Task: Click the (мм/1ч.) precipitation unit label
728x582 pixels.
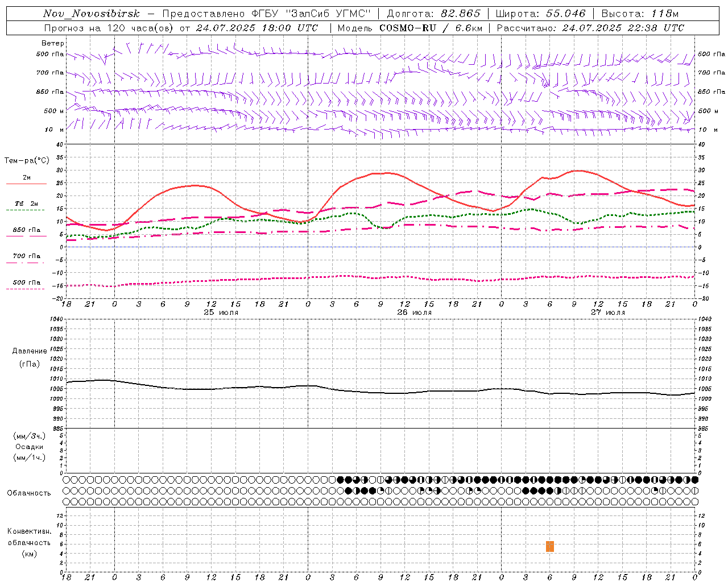Action: point(30,458)
